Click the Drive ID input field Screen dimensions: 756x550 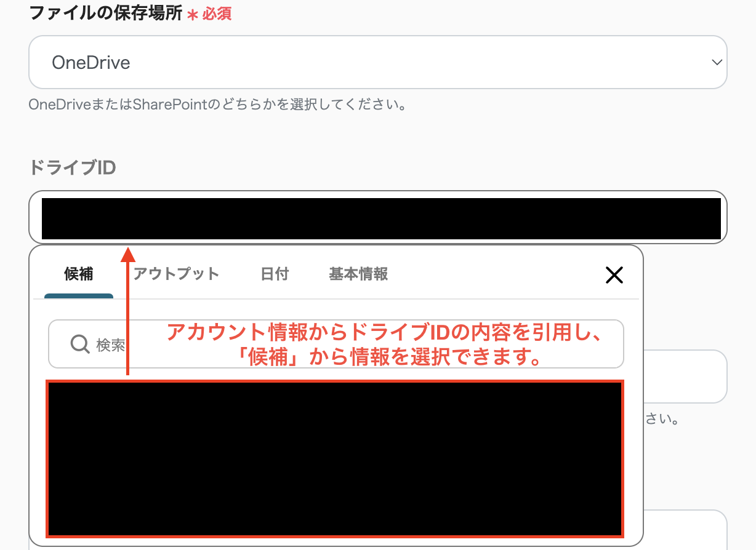(x=378, y=217)
